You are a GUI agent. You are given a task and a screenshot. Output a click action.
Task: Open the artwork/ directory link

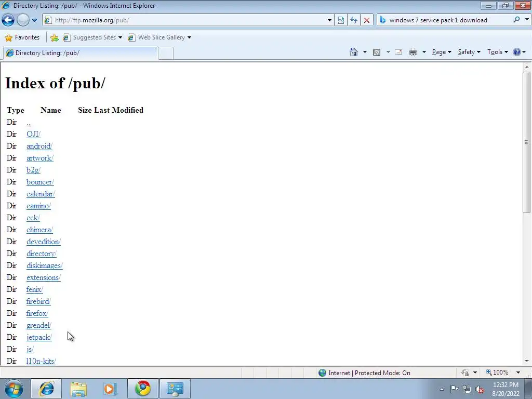pos(40,158)
